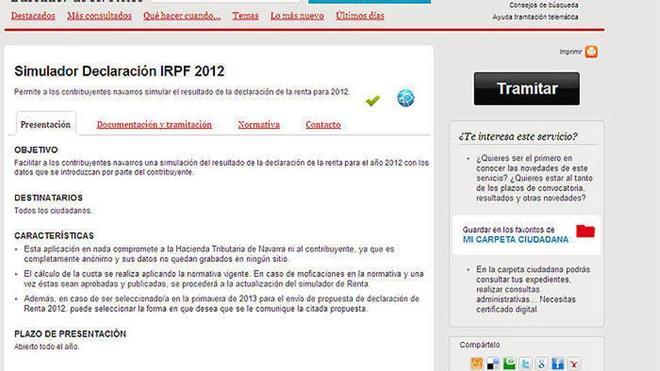Viewport: 660px width, 371px height.
Task: Open Qué hacer cuando... link
Action: 182,16
